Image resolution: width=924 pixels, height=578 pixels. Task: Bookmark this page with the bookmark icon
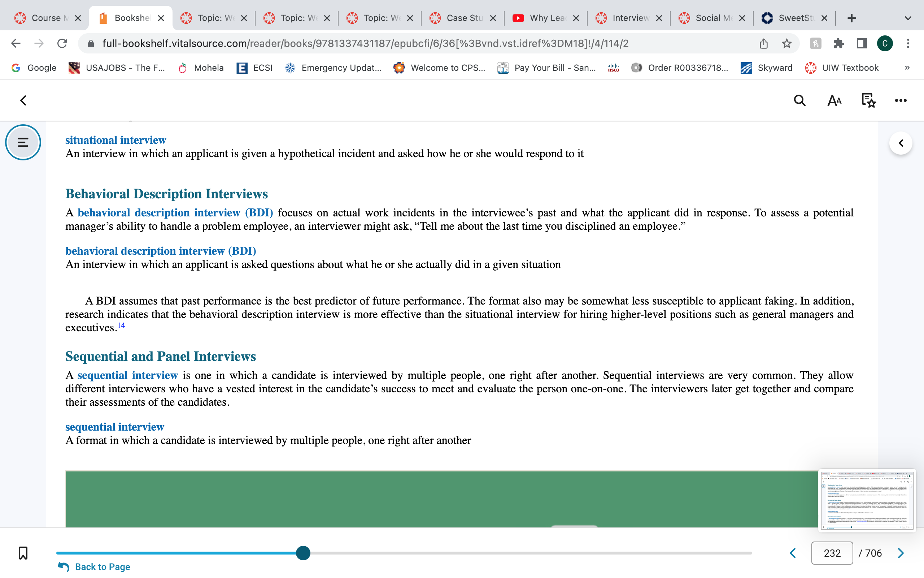23,553
